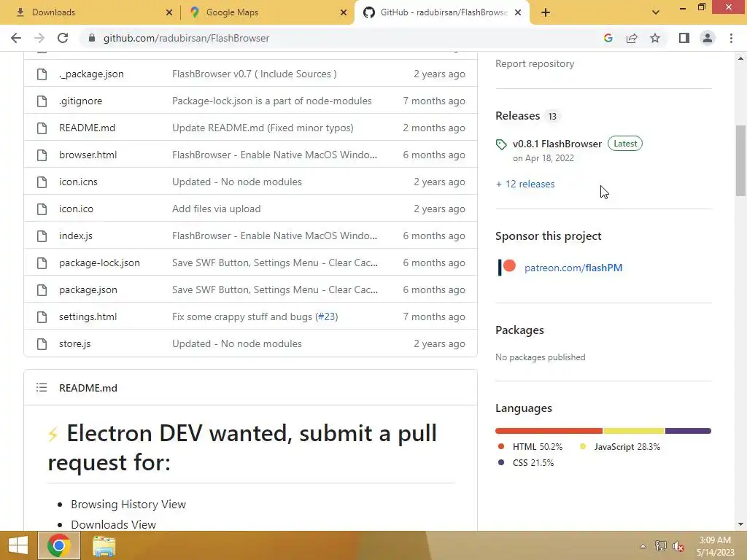The width and height of the screenshot is (747, 560).
Task: Reload the GitHub page
Action: 63,38
